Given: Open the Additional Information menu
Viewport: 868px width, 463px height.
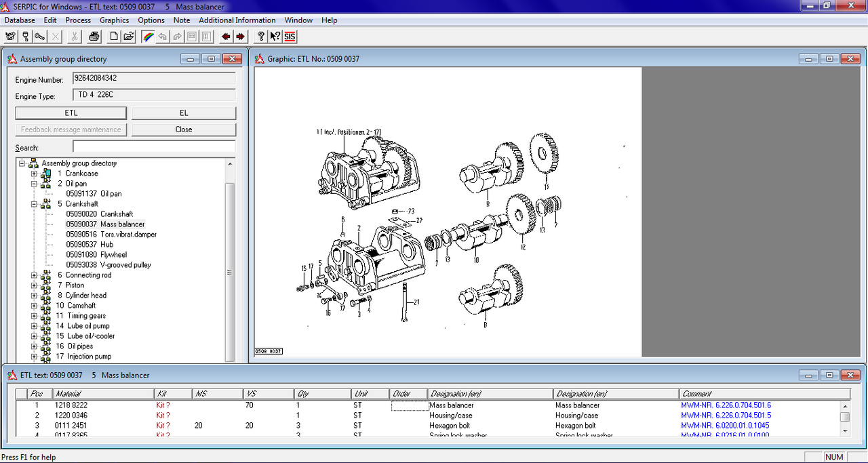Looking at the screenshot, I should pos(237,20).
